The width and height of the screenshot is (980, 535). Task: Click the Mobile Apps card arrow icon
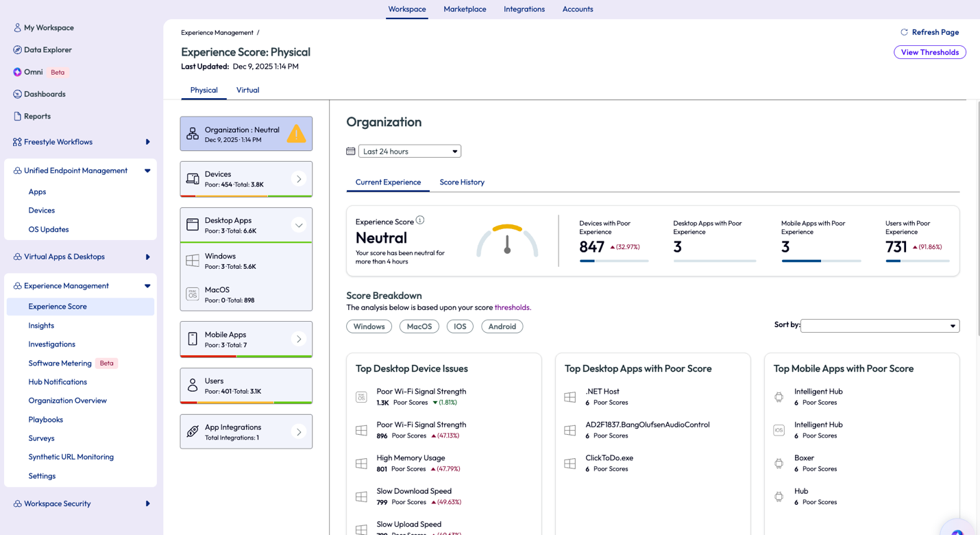[x=299, y=339]
